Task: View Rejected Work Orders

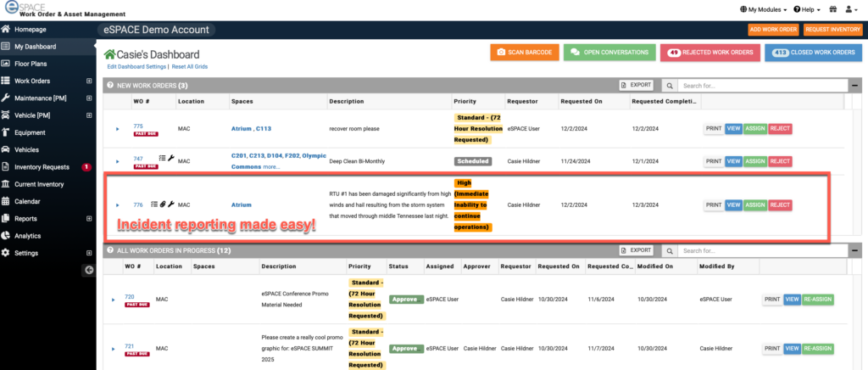Action: (x=710, y=52)
